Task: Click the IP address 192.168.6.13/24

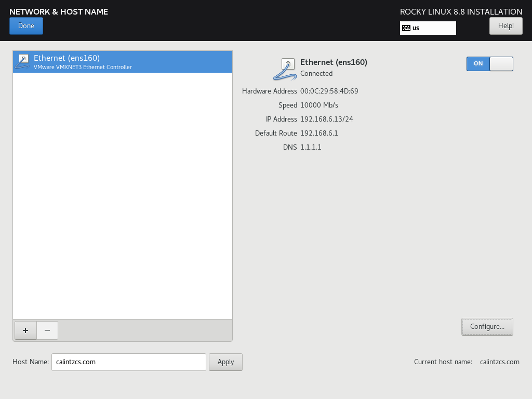Action: 326,119
